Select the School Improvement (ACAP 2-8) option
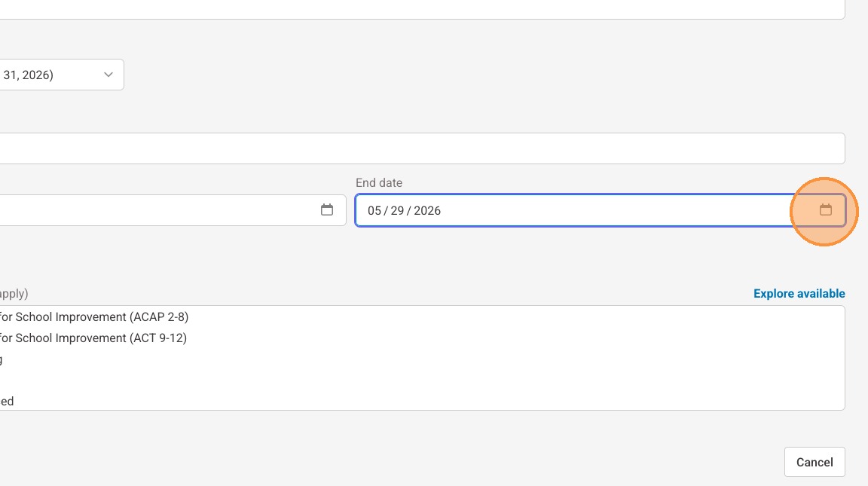Viewport: 868px width, 486px height. point(94,317)
